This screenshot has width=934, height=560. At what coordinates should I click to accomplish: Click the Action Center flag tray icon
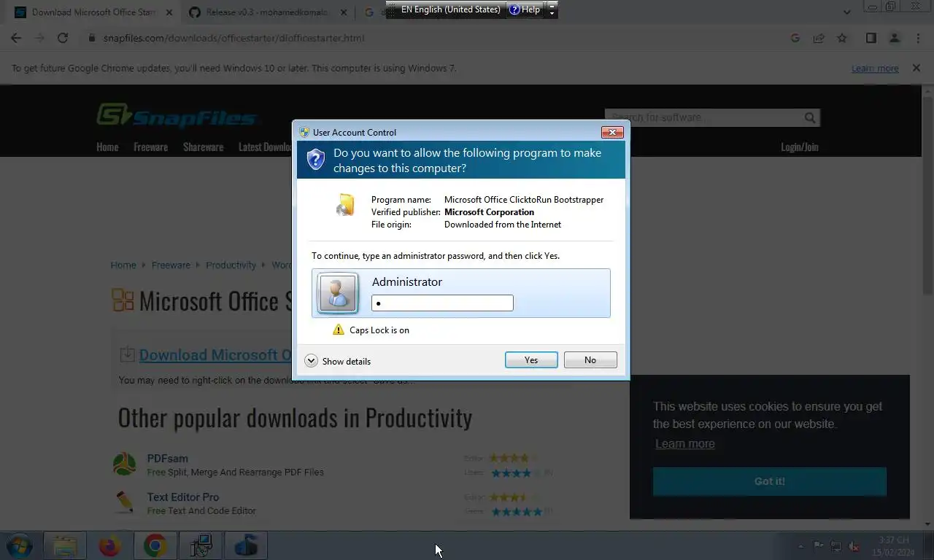(x=819, y=546)
